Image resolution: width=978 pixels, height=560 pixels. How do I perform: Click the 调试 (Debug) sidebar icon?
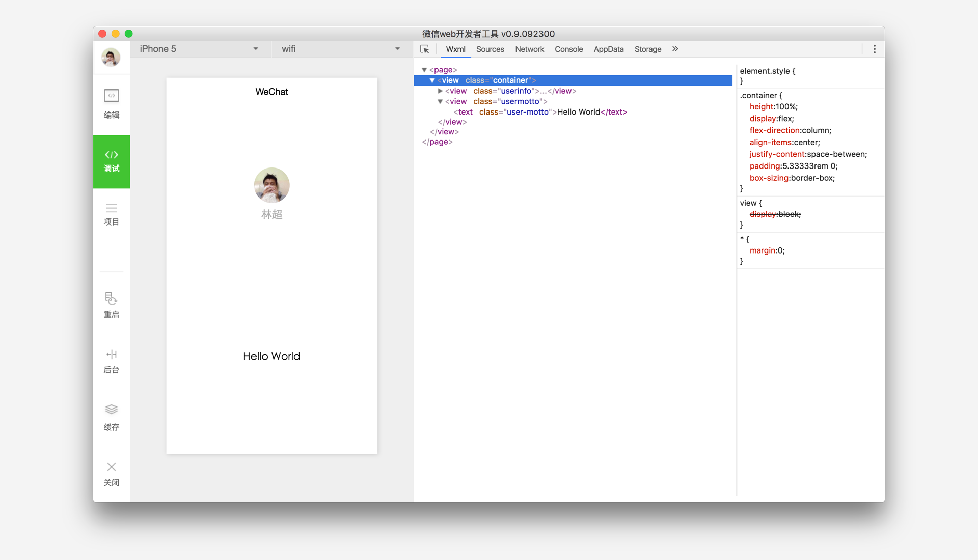(110, 160)
